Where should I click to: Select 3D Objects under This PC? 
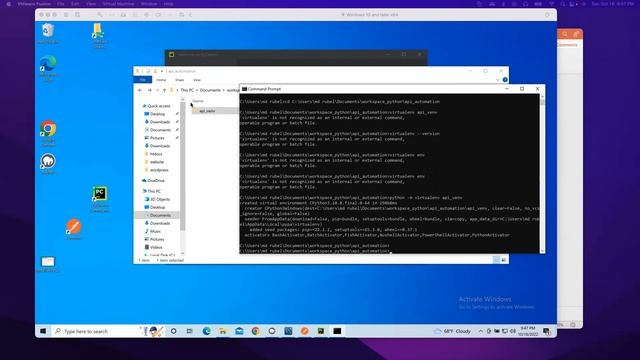click(x=160, y=199)
